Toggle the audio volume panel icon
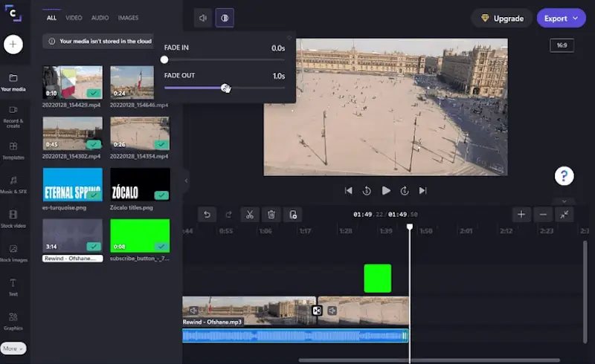This screenshot has height=364, width=595. pyautogui.click(x=202, y=18)
